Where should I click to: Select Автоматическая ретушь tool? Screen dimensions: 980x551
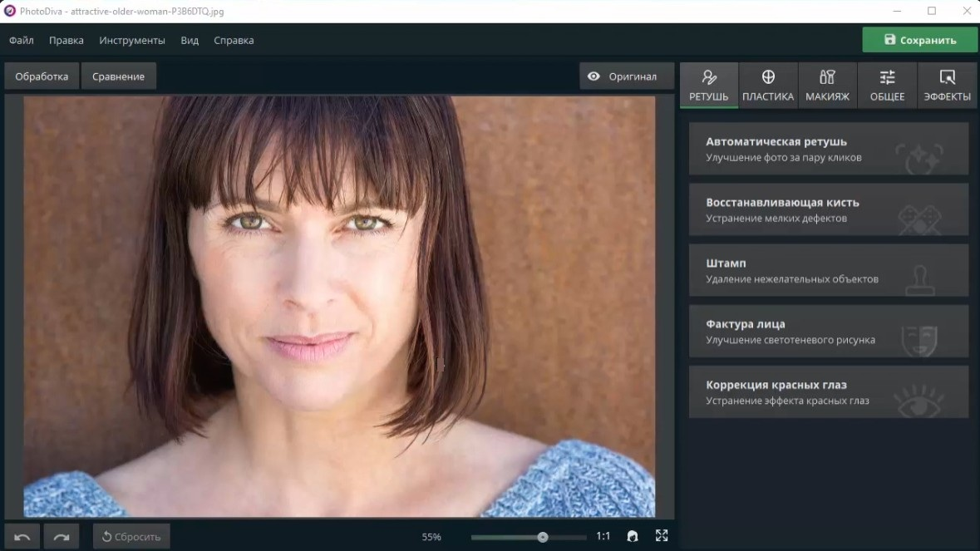[x=829, y=149]
